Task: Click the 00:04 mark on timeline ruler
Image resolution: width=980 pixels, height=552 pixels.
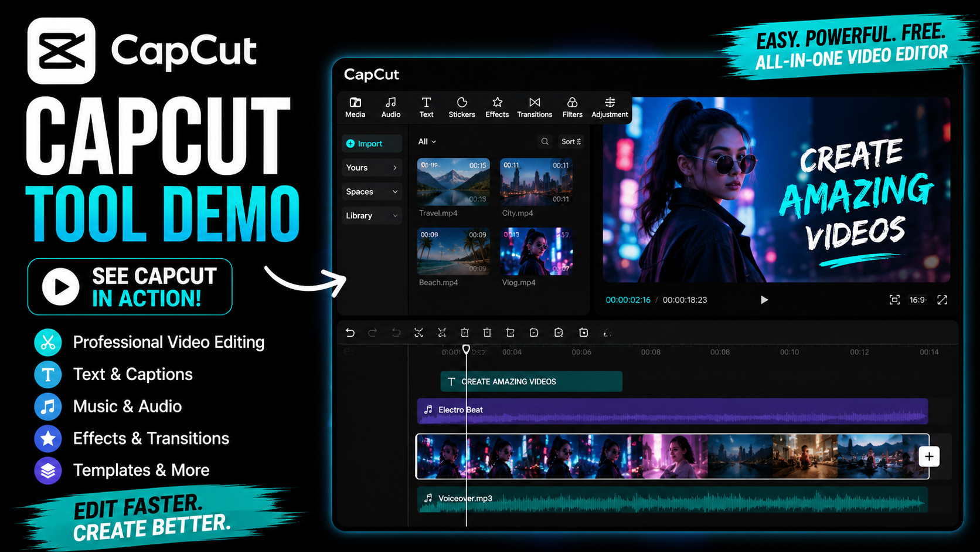Action: point(512,352)
